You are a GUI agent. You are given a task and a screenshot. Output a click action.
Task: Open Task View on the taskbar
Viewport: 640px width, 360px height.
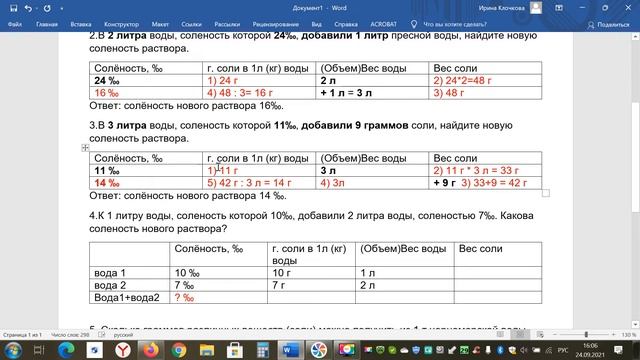pyautogui.click(x=39, y=350)
